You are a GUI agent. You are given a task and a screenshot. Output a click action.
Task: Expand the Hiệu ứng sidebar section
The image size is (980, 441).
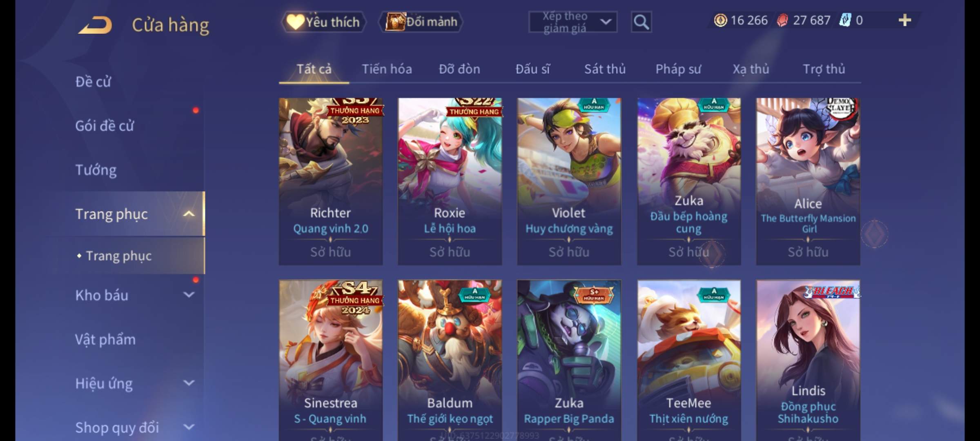point(189,383)
